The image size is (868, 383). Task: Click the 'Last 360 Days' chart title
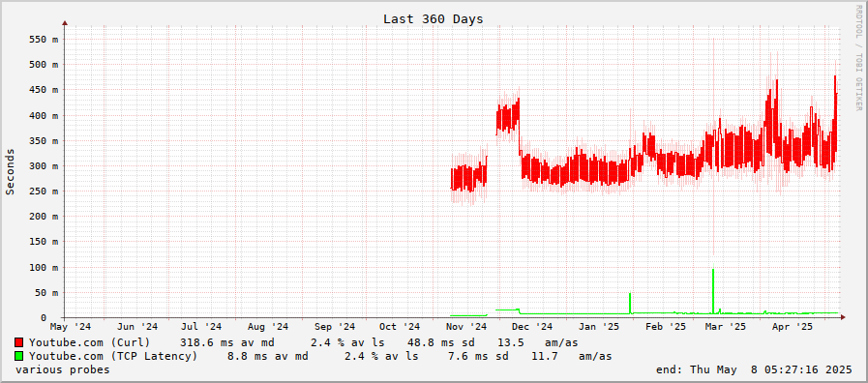point(434,18)
